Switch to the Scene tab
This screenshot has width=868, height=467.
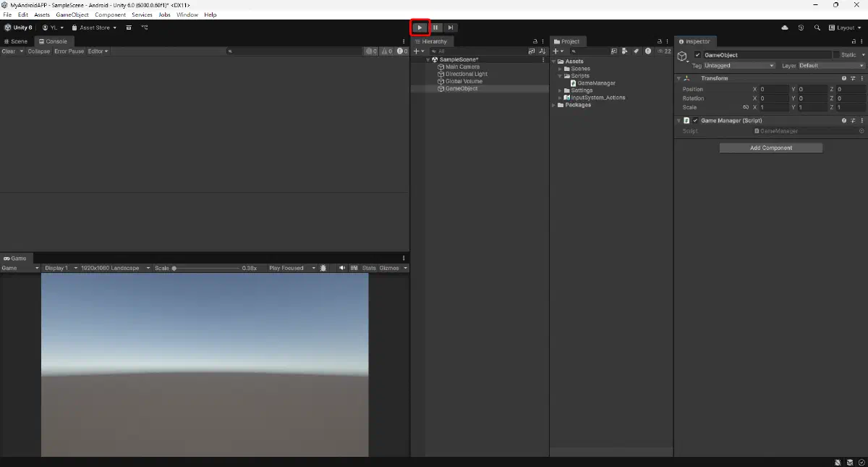[x=14, y=41]
